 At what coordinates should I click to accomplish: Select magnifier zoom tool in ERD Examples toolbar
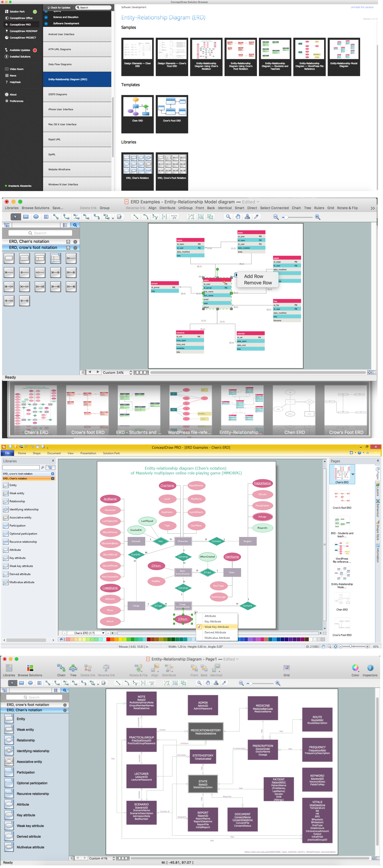pyautogui.click(x=228, y=217)
